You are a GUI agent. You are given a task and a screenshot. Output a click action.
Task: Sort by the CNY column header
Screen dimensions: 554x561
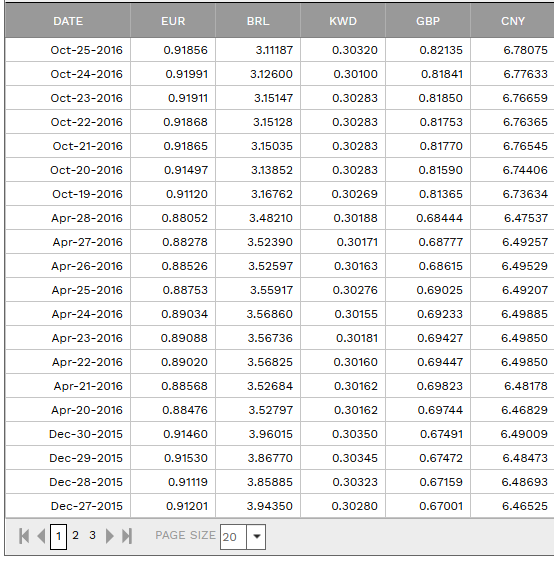(x=512, y=21)
